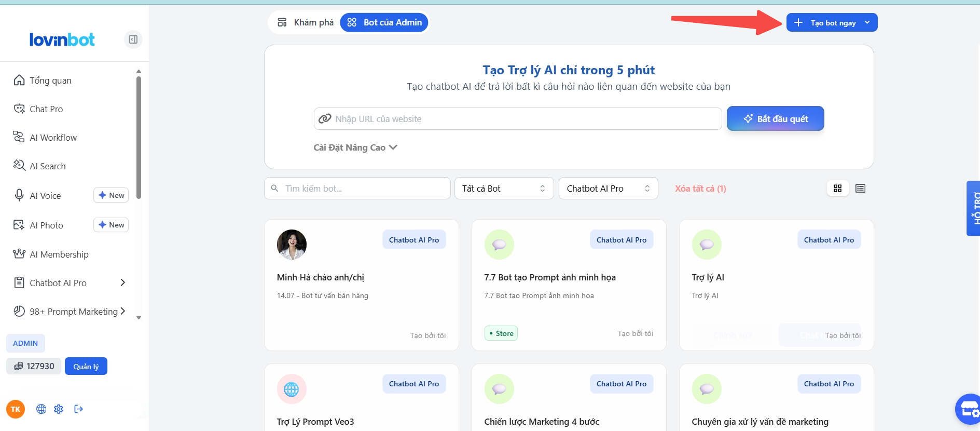Click the website URL input field
The width and height of the screenshot is (980, 431).
[x=519, y=119]
